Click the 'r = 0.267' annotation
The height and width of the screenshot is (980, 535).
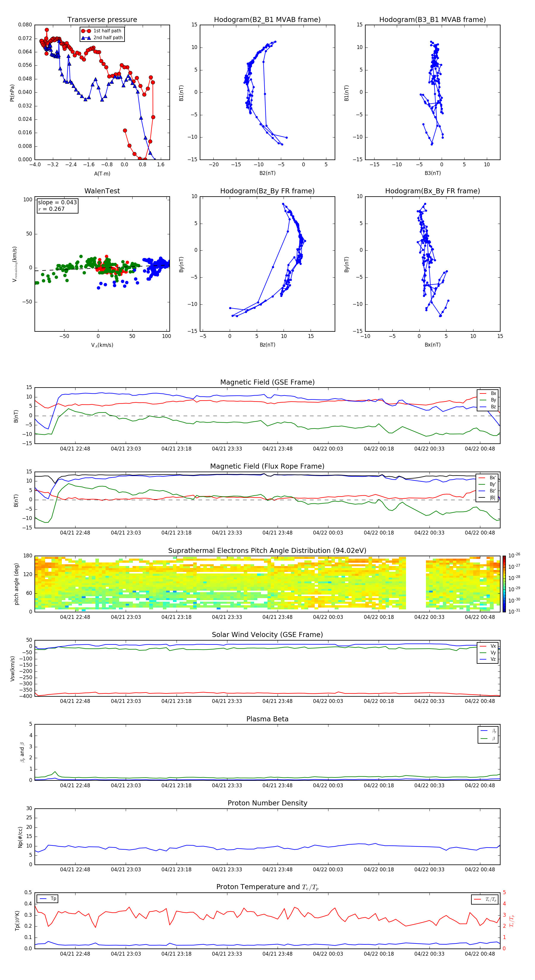point(51,209)
